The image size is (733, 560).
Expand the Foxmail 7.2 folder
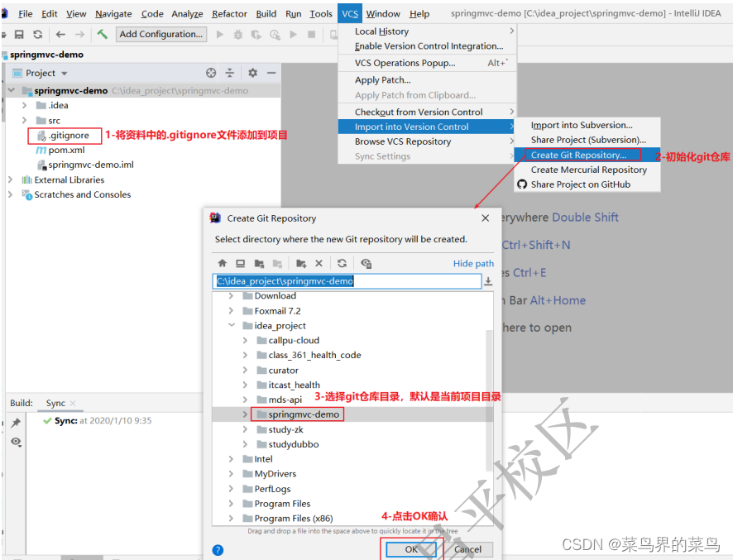click(x=231, y=310)
